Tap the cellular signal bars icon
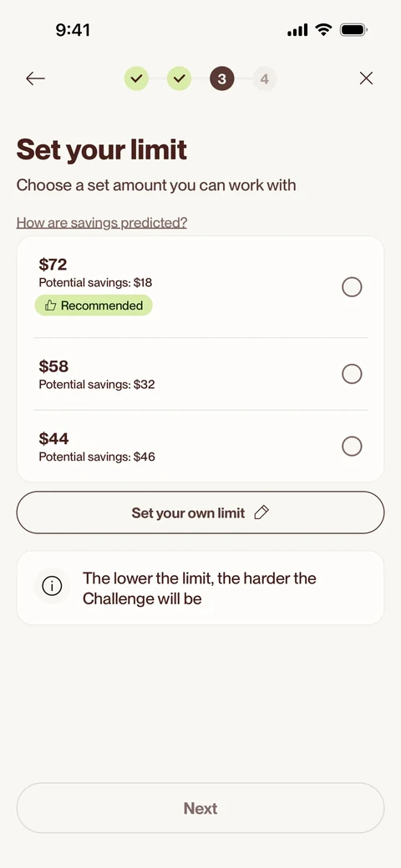The height and width of the screenshot is (868, 401). click(x=297, y=30)
